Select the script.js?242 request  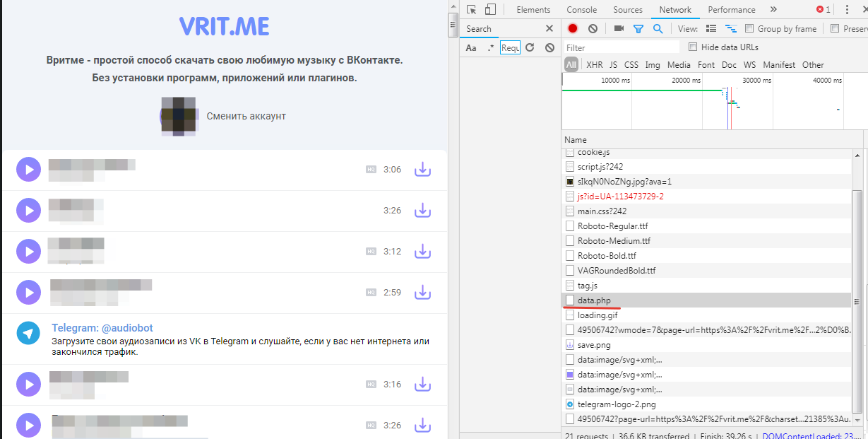(707, 167)
